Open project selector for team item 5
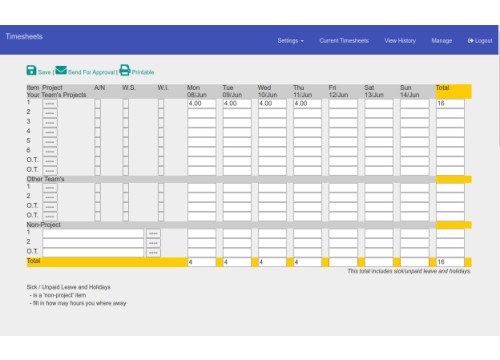500x360 pixels. pyautogui.click(x=50, y=142)
